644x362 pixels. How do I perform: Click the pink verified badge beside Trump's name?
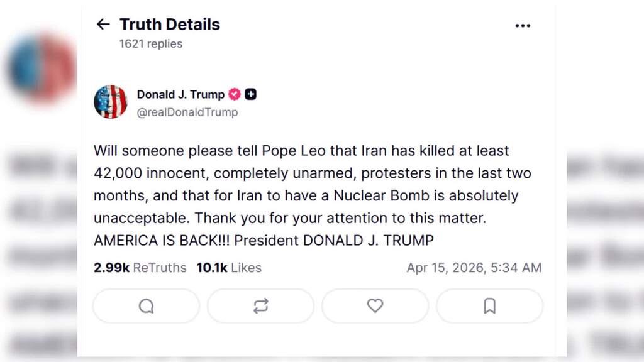(233, 94)
